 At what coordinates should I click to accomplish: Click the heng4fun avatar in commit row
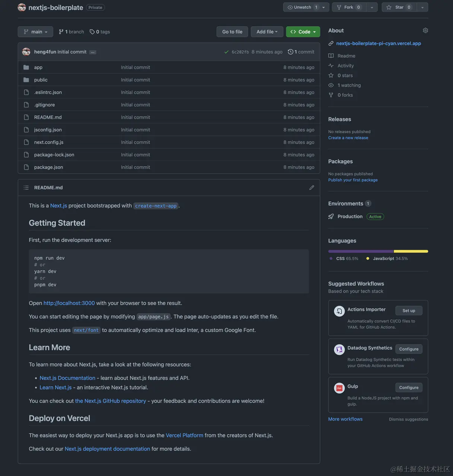[x=26, y=52]
